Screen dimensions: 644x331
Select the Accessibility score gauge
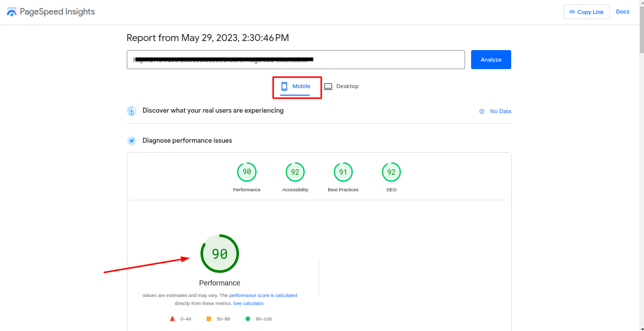[x=295, y=172]
